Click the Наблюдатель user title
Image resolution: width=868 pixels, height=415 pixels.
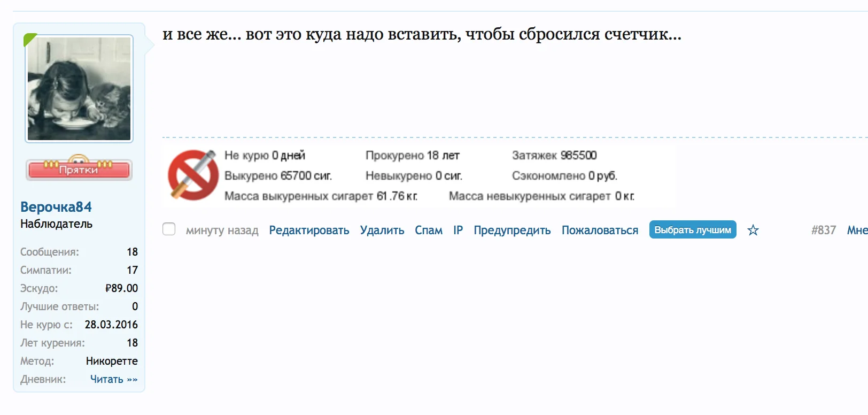pos(56,224)
